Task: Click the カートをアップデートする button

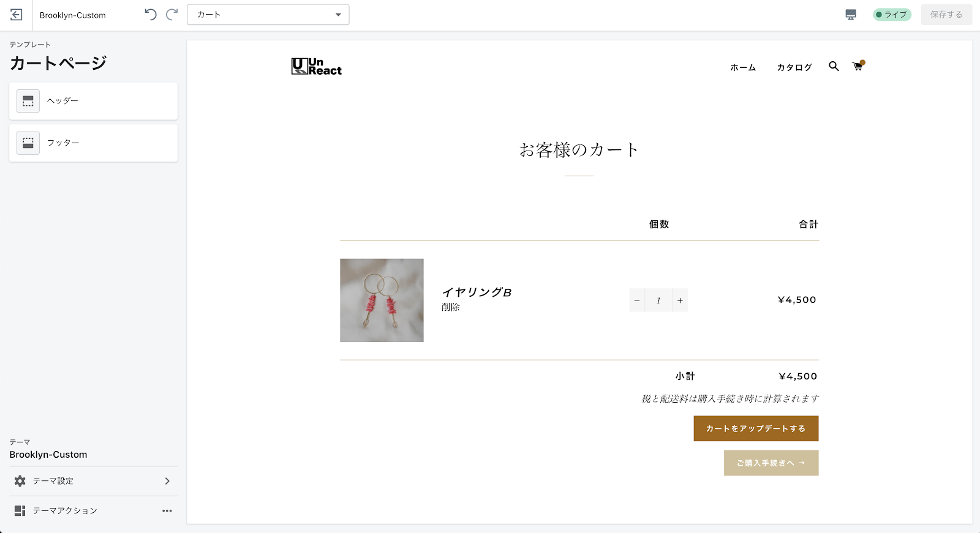Action: click(756, 428)
